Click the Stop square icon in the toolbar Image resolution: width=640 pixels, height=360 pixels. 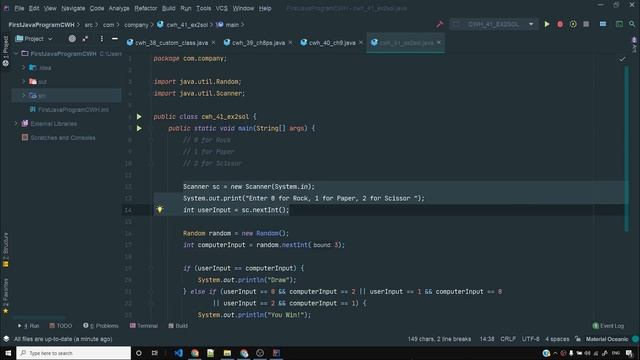pos(586,24)
